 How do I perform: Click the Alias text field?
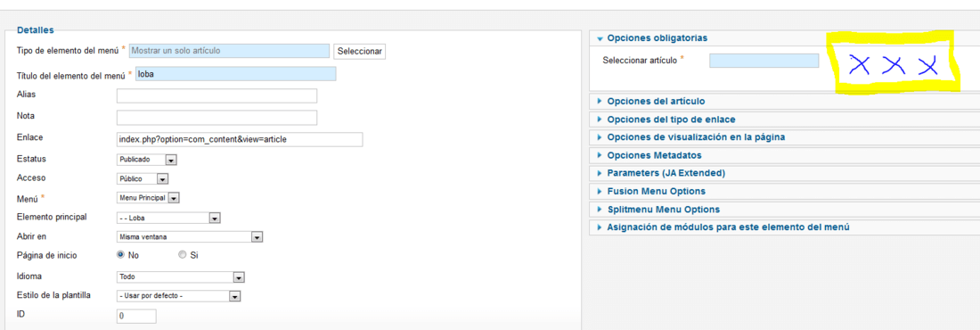[x=216, y=95]
